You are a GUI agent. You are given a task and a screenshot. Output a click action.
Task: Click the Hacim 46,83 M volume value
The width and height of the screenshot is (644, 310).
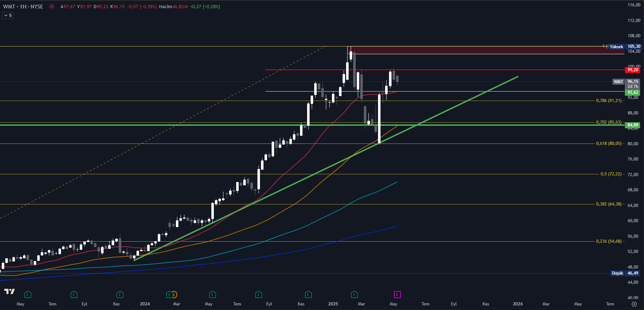(173, 6)
